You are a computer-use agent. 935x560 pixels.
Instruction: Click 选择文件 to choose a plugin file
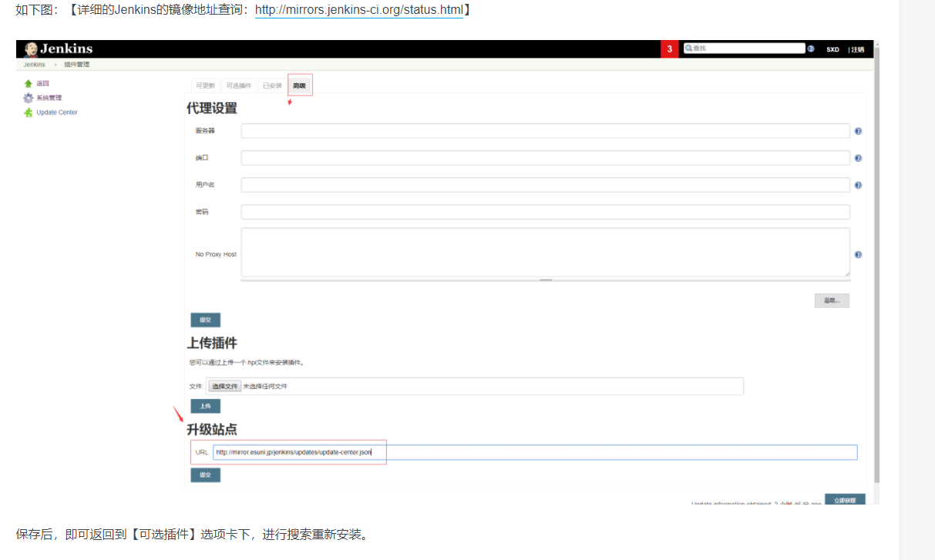(224, 386)
